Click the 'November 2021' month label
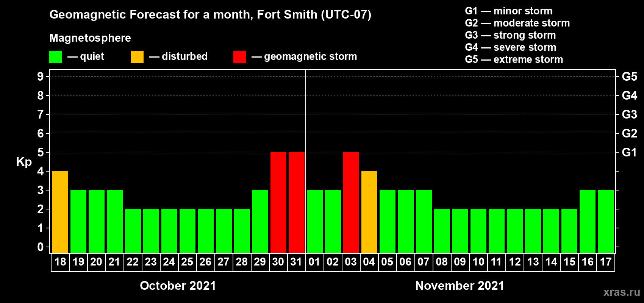 click(460, 286)
